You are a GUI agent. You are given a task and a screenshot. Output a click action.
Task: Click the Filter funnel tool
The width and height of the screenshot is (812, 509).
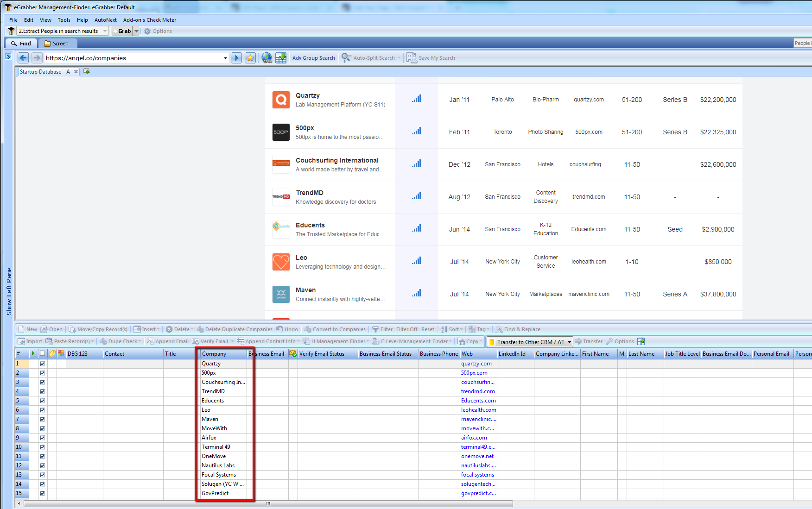click(382, 329)
